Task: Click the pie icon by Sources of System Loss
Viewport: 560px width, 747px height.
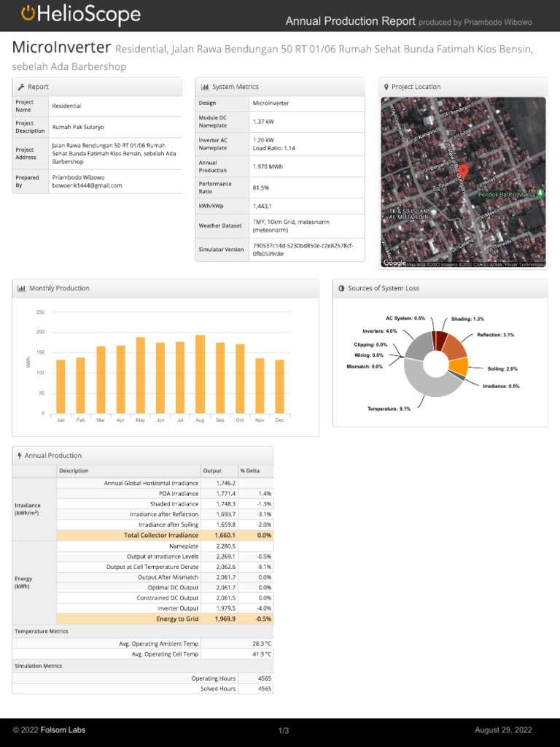Action: click(341, 288)
